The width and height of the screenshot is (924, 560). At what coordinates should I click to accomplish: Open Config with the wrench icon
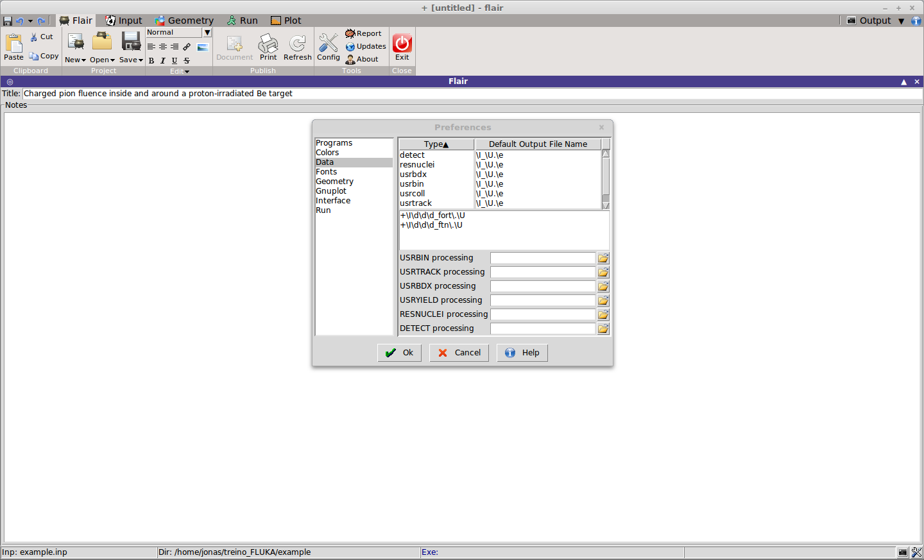pos(329,43)
